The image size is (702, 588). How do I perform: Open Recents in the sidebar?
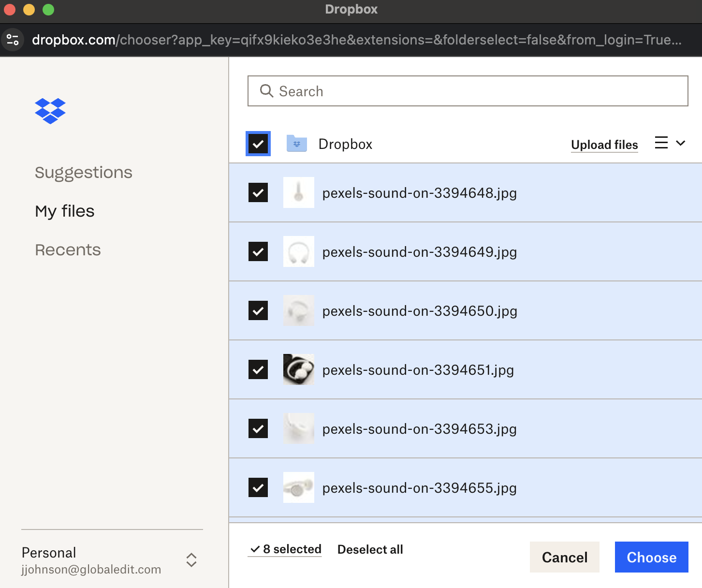point(68,250)
